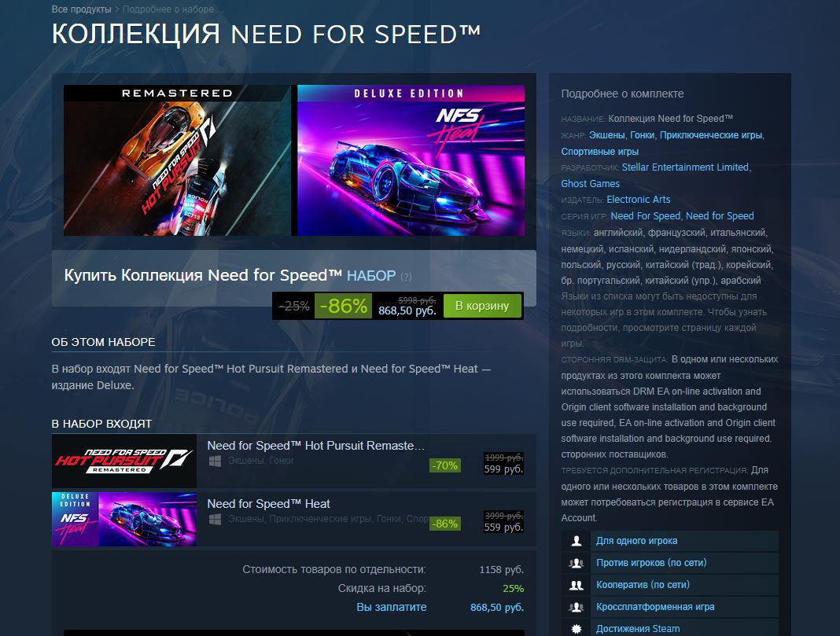Open the Electronic Arts publisher link
This screenshot has width=840, height=636.
(639, 199)
